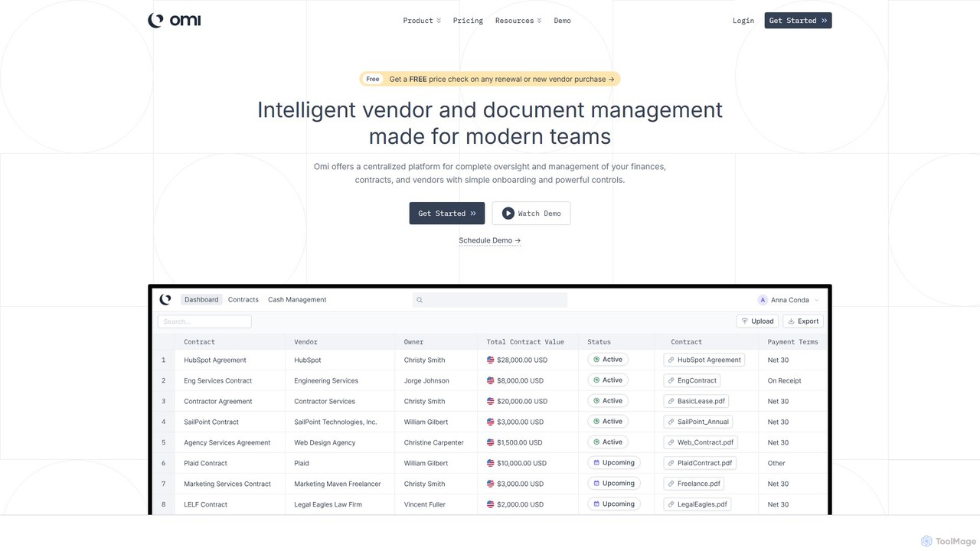Viewport: 980px width, 551px height.
Task: Open the SailPoint_Annual attachment
Action: [x=698, y=422]
